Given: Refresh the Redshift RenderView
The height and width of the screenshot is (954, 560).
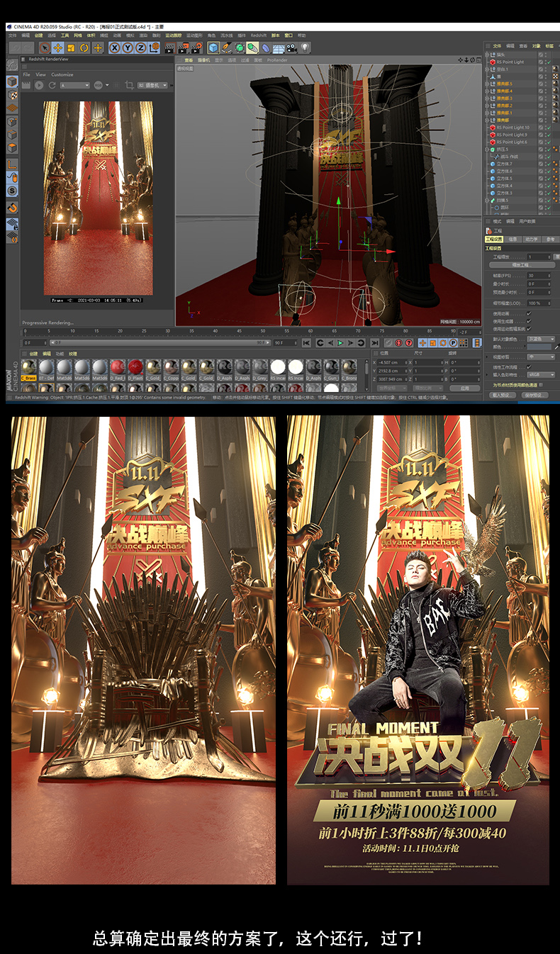Looking at the screenshot, I should tap(52, 85).
